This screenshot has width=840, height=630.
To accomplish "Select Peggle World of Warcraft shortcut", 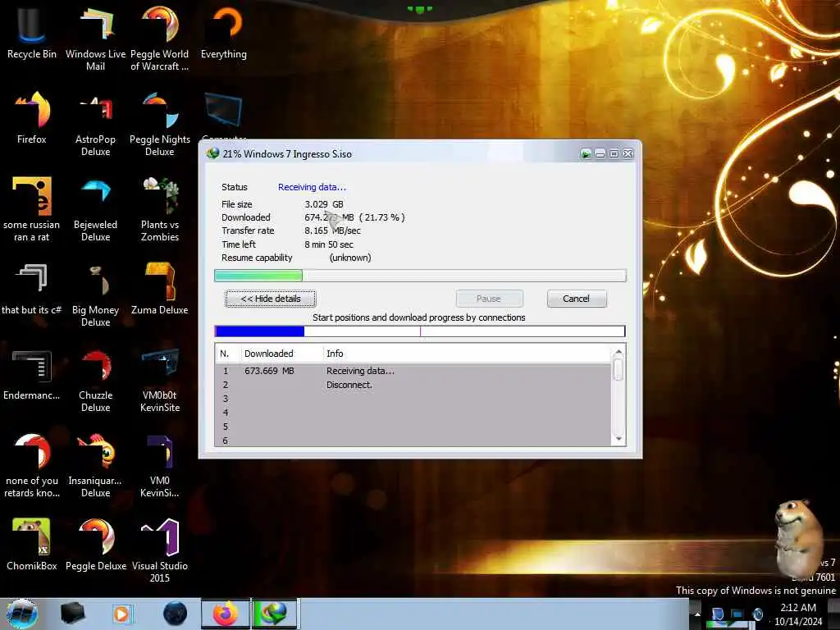I will click(x=160, y=38).
